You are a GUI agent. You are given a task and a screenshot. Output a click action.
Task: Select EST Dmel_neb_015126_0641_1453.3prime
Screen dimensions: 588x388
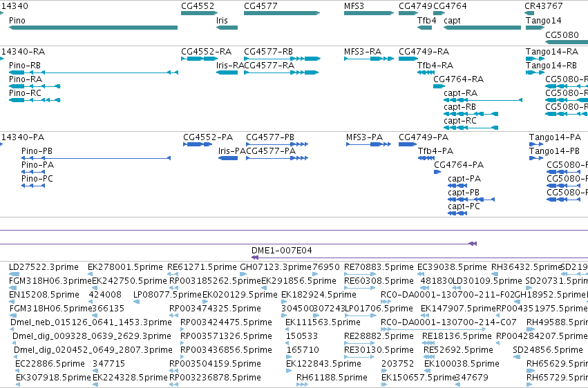pyautogui.click(x=12, y=329)
